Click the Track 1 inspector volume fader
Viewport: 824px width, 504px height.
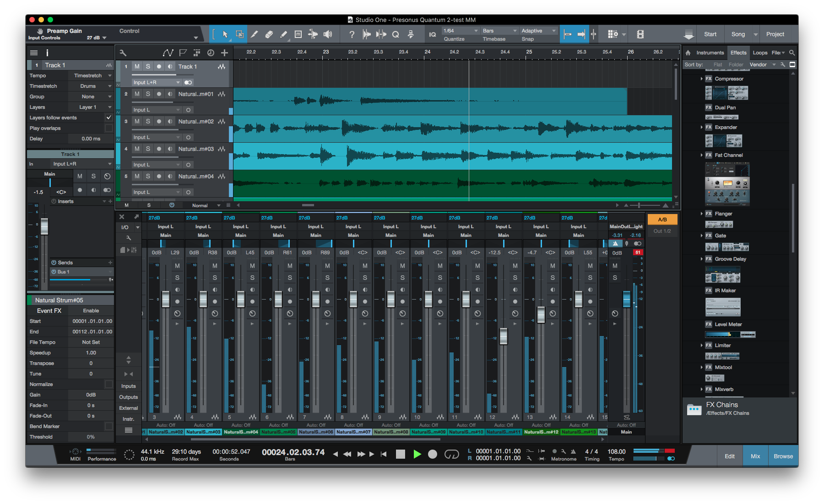tap(44, 226)
